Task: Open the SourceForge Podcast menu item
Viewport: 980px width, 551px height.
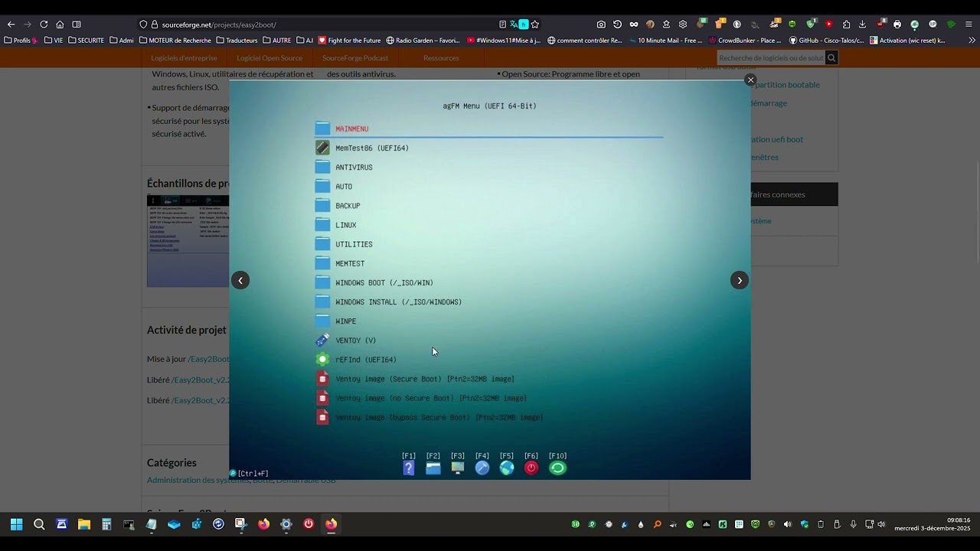Action: tap(355, 58)
